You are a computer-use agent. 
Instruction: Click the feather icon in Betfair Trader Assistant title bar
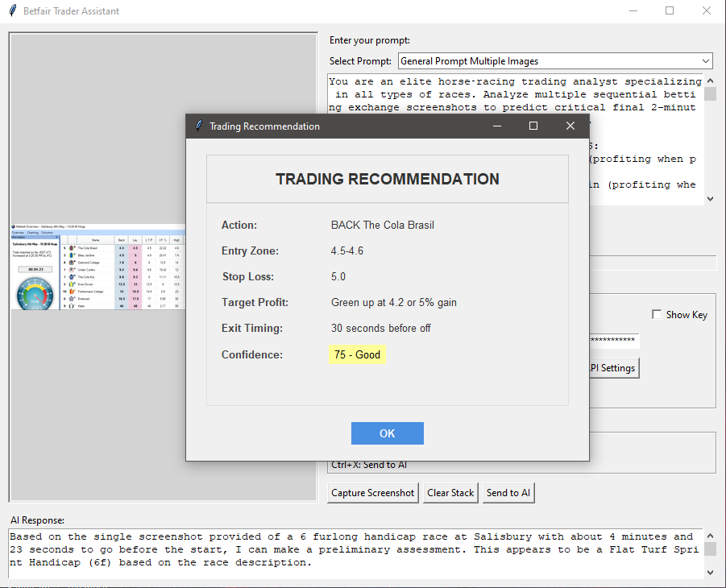coord(13,10)
